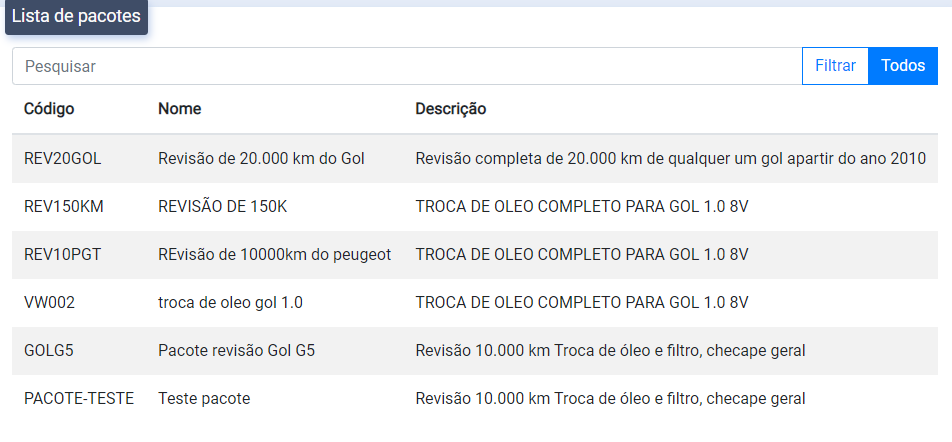Choose the GOLG5 package code
This screenshot has width=952, height=442.
tap(49, 350)
